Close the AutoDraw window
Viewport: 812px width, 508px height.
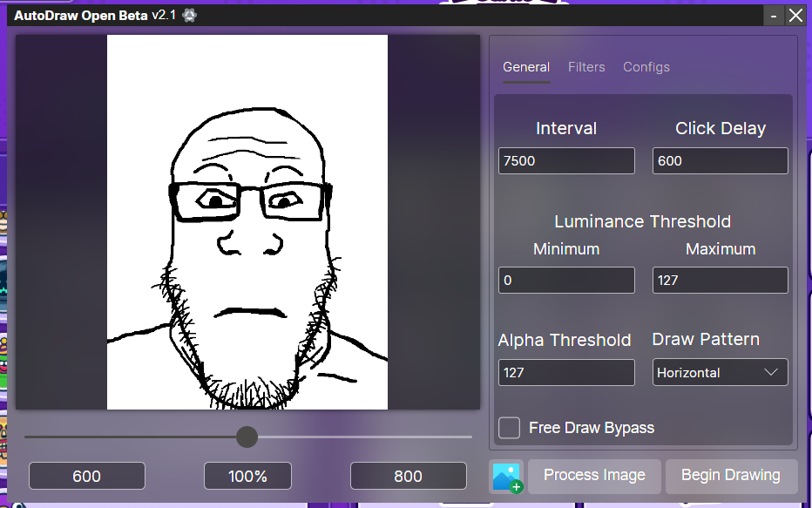795,16
